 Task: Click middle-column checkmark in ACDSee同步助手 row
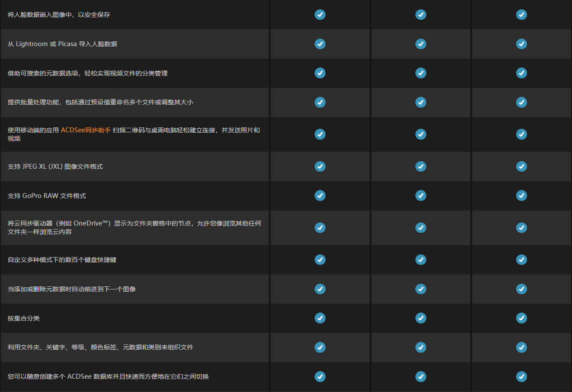click(x=421, y=134)
